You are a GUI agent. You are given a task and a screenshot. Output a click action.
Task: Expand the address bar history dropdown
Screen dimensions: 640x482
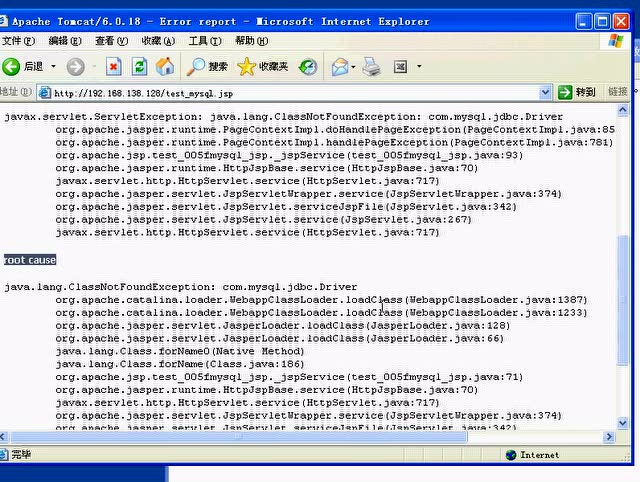545,93
